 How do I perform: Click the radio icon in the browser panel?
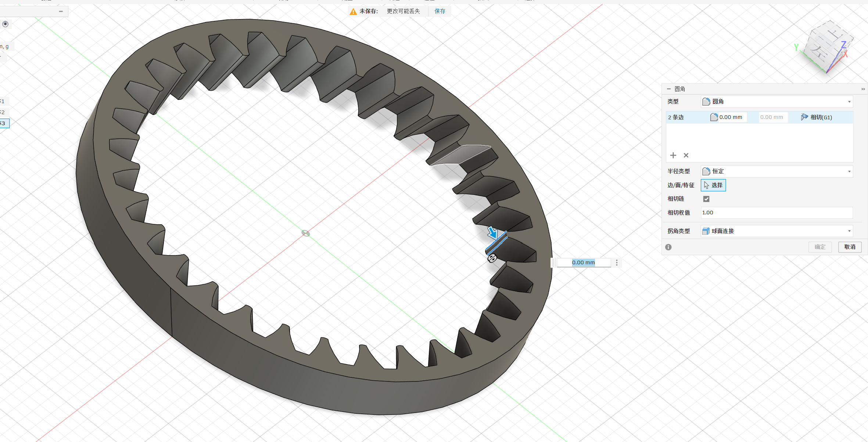click(6, 24)
